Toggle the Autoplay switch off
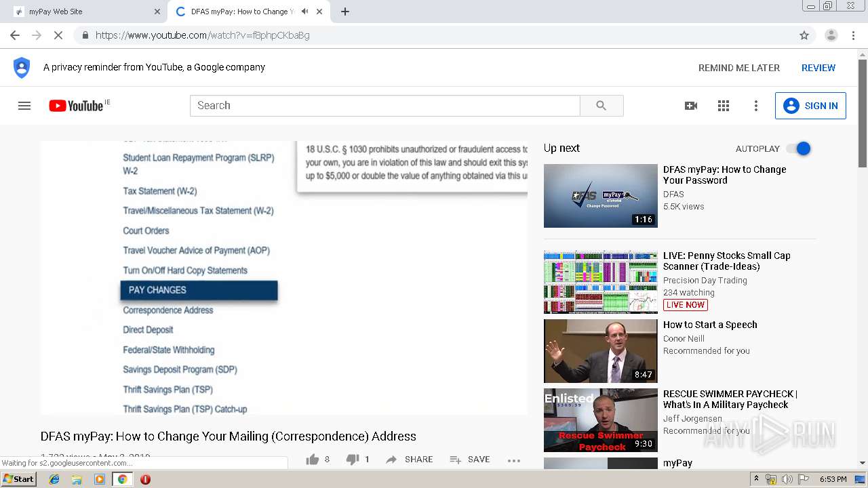868x488 pixels. (x=799, y=148)
